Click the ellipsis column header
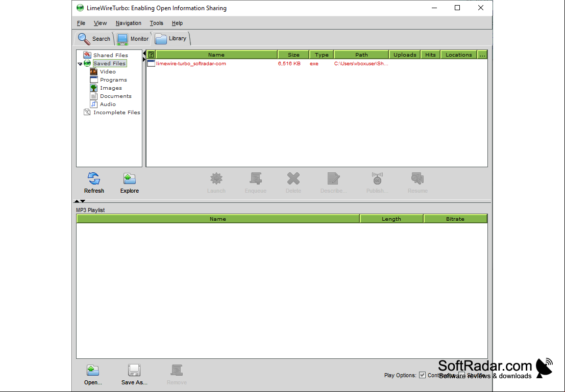Screen dimensions: 565x392 click(482, 55)
